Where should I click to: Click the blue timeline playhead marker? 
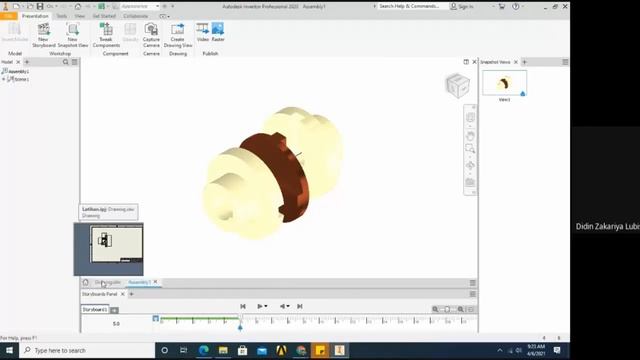coord(240,327)
